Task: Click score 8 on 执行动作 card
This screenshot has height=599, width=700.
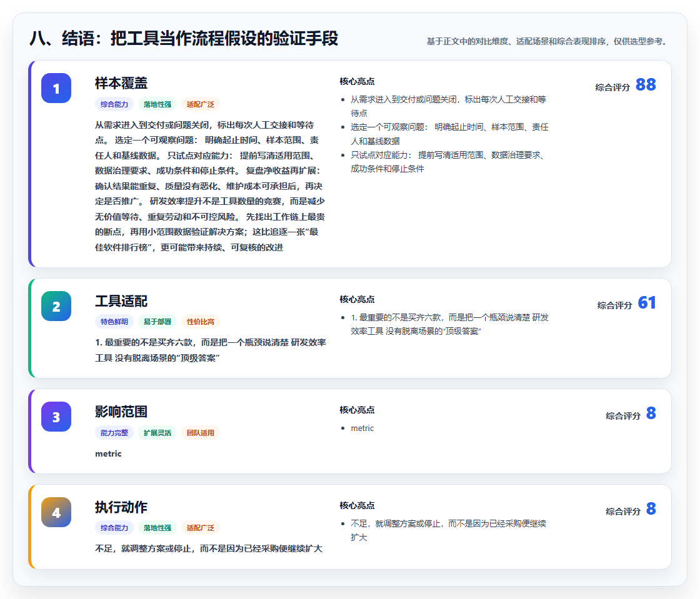Action: pos(651,509)
